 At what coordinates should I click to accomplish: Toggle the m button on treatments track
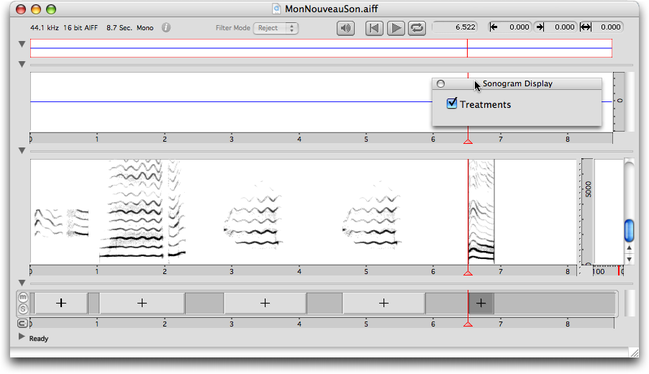coord(23,297)
